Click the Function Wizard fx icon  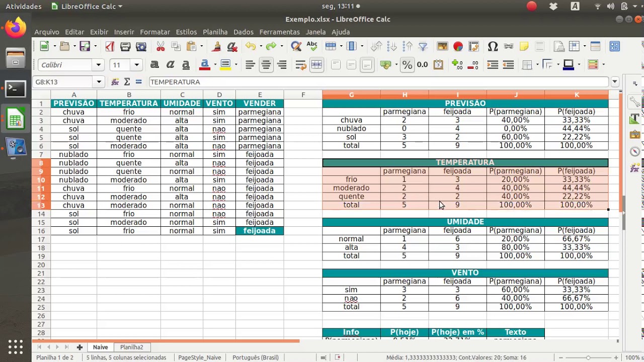115,81
